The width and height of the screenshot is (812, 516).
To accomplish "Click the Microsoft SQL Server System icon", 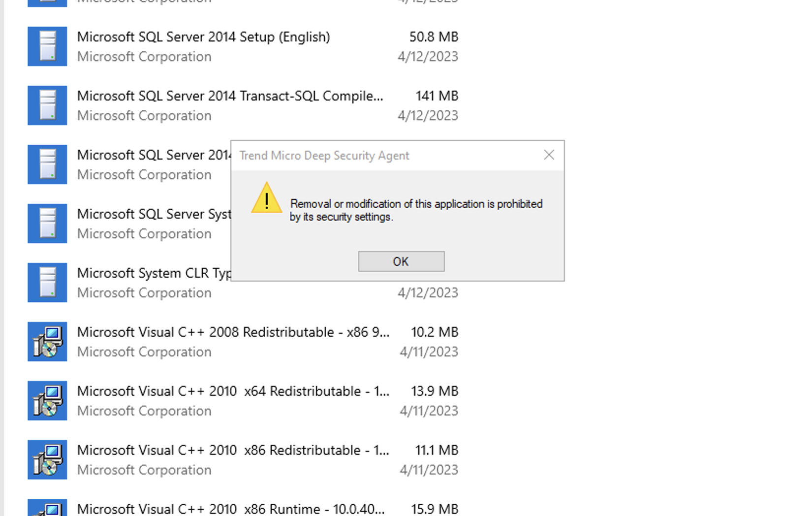I will point(47,224).
